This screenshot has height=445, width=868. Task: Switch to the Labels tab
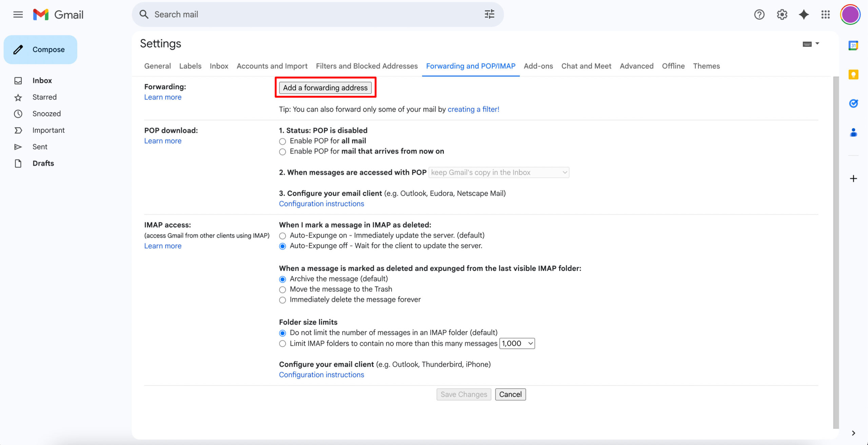pos(190,66)
